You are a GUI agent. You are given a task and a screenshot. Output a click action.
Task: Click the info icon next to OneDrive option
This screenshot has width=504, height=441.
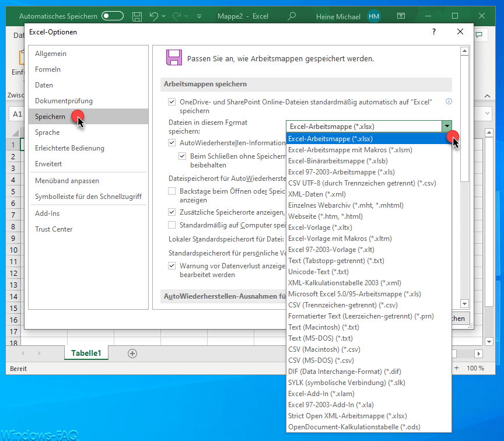(449, 101)
